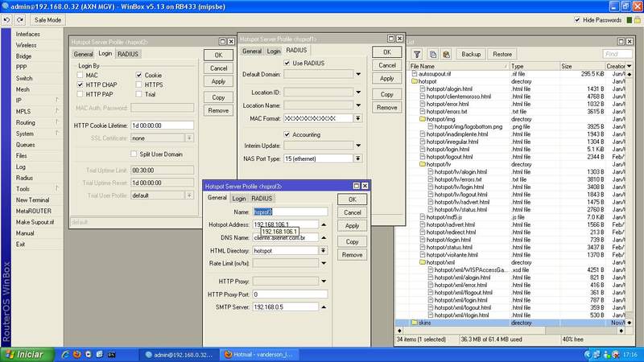This screenshot has height=362, width=644.
Task: Switch to Login tab in hsprof3 profile
Action: click(239, 199)
